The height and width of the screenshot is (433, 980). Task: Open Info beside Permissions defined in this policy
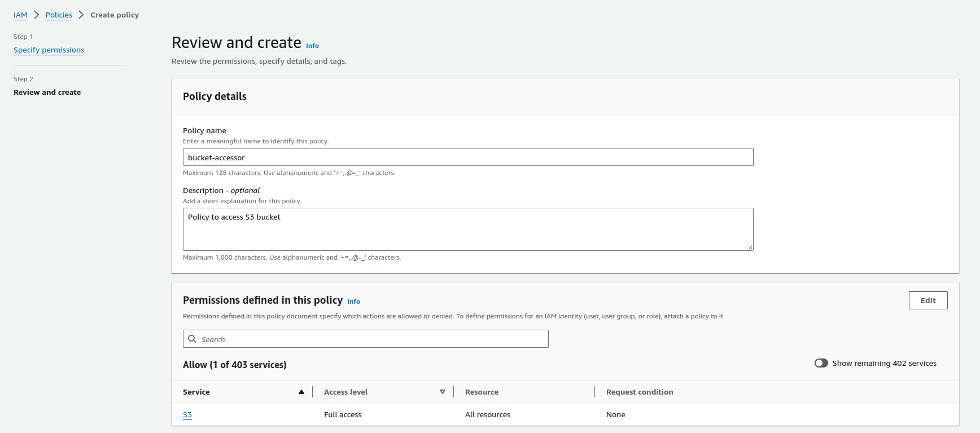pyautogui.click(x=353, y=301)
